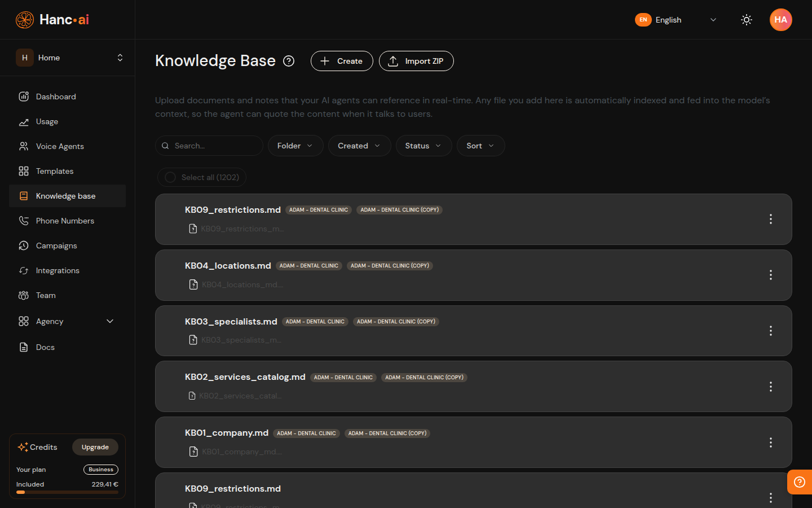Open the Folder filter dropdown

coord(295,146)
